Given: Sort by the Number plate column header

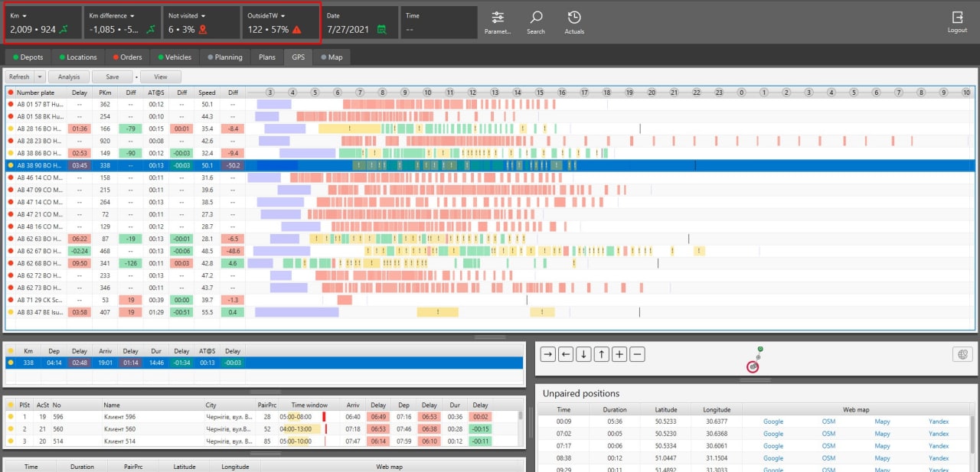Looking at the screenshot, I should pyautogui.click(x=36, y=93).
